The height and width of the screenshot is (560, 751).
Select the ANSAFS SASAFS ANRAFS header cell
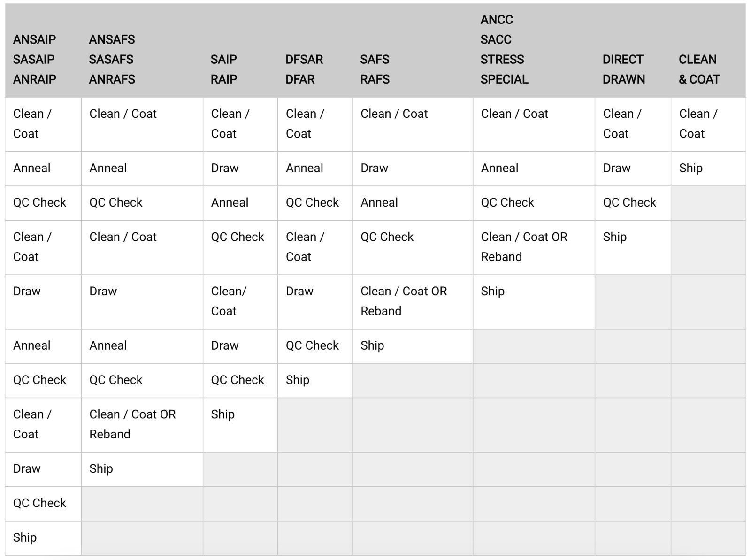[112, 59]
